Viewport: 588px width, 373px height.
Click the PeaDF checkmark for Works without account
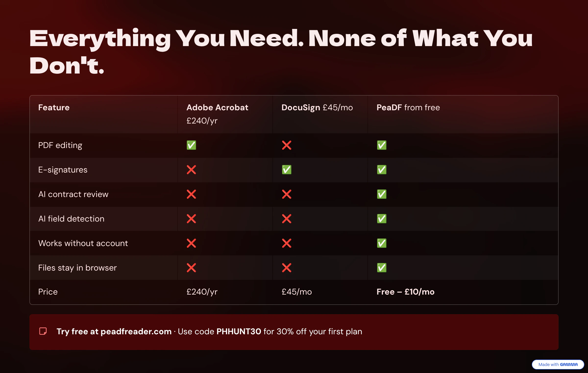381,243
